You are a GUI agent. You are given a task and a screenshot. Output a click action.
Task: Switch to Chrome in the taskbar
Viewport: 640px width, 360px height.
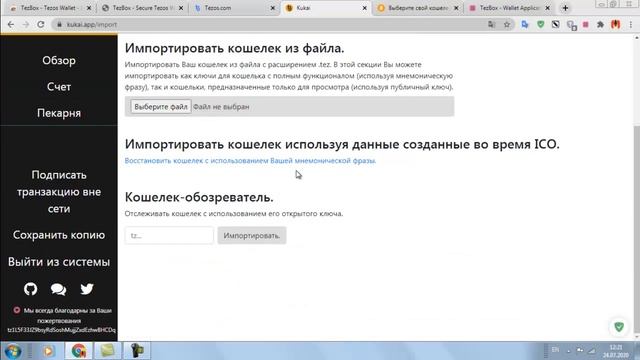tap(79, 351)
